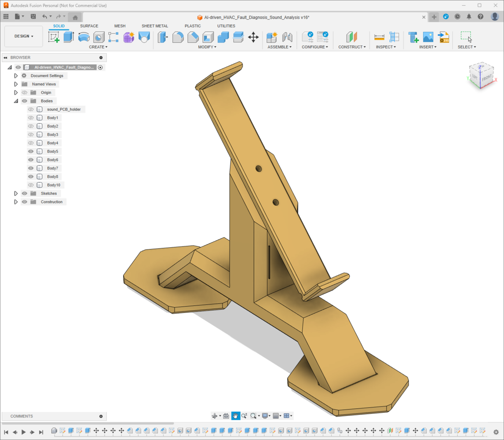This screenshot has height=440, width=504.
Task: Activate the Pan hand tool
Action: [235, 416]
